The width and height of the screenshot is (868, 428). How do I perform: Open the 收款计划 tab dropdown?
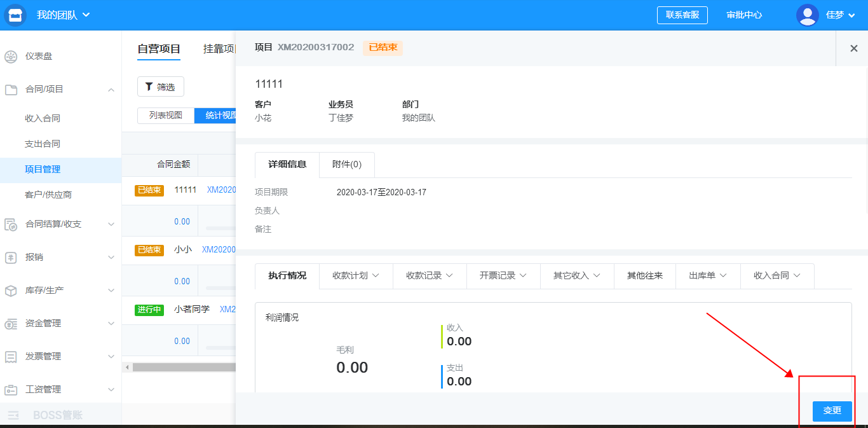pyautogui.click(x=356, y=275)
